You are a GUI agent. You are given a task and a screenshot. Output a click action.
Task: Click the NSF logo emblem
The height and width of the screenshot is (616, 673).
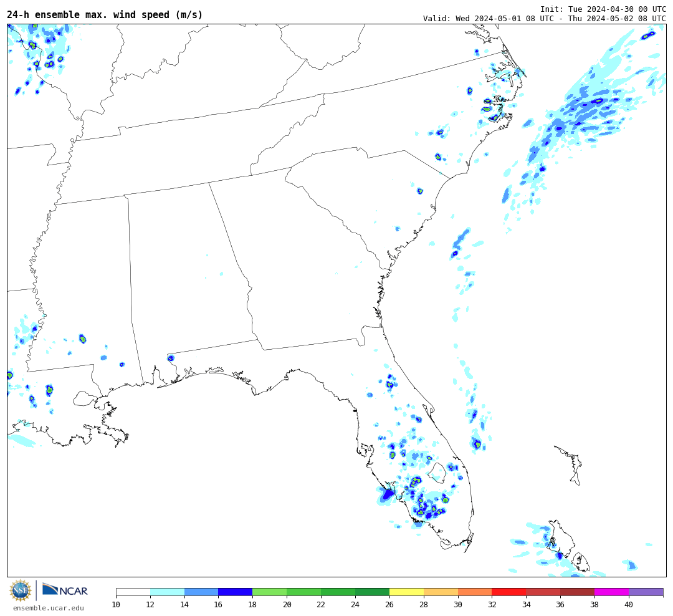(21, 590)
